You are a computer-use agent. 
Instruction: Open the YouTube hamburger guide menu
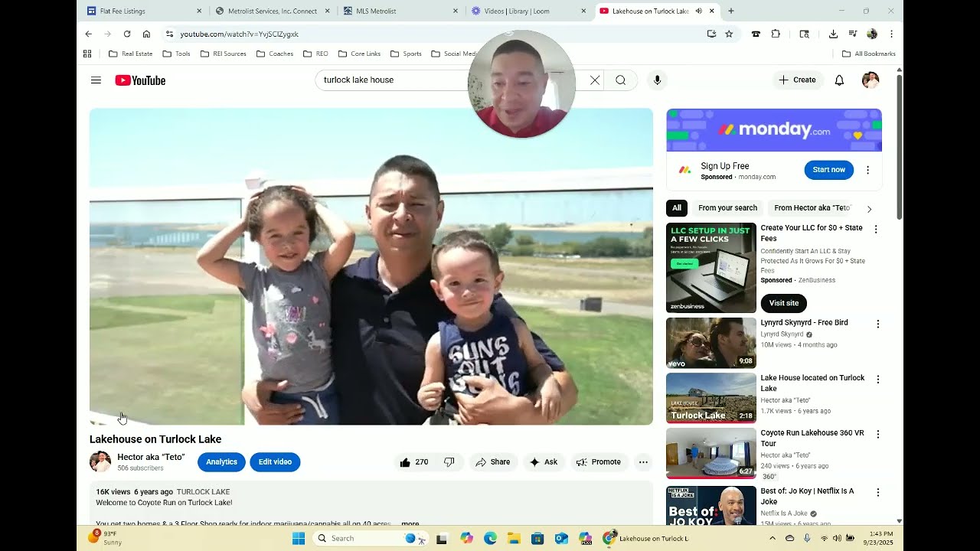96,80
